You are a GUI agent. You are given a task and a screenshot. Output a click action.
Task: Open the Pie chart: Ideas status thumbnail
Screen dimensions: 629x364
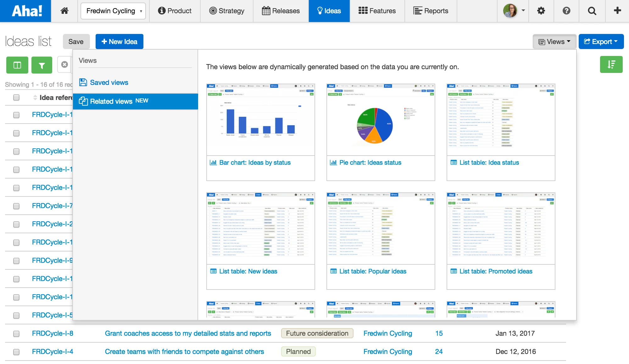point(381,120)
